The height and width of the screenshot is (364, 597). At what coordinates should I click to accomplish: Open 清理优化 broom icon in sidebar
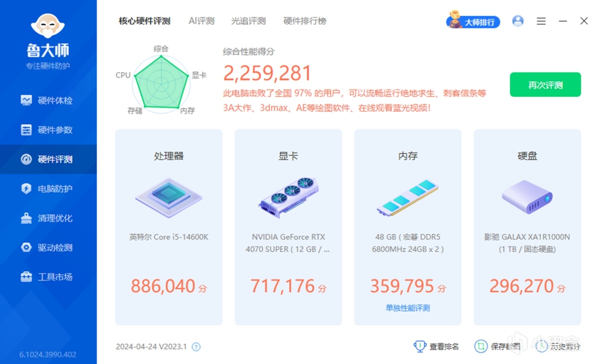(x=27, y=218)
